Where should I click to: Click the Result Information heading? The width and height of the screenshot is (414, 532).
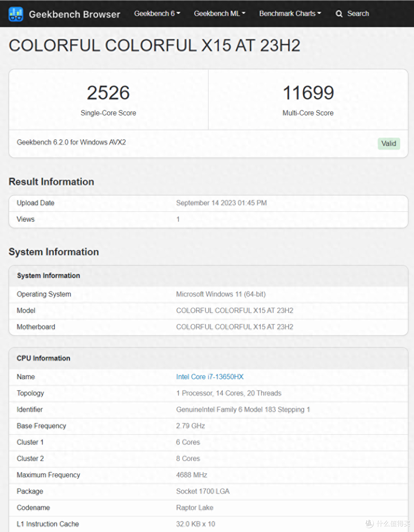(x=51, y=182)
